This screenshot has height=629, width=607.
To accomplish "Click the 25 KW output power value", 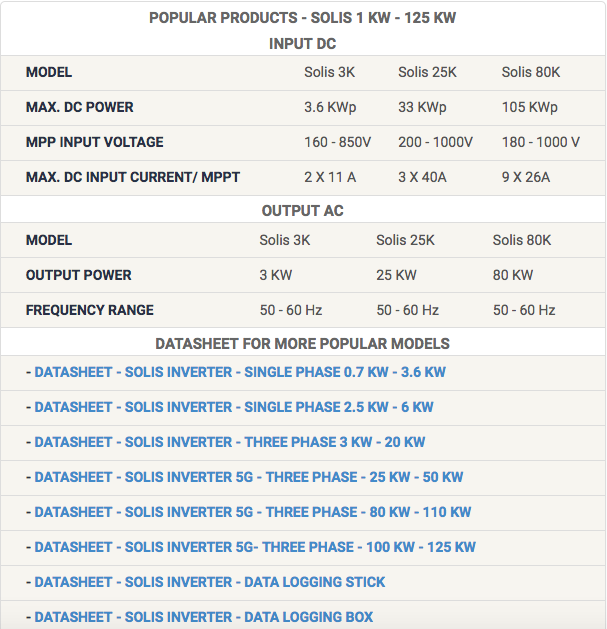I will 397,275.
